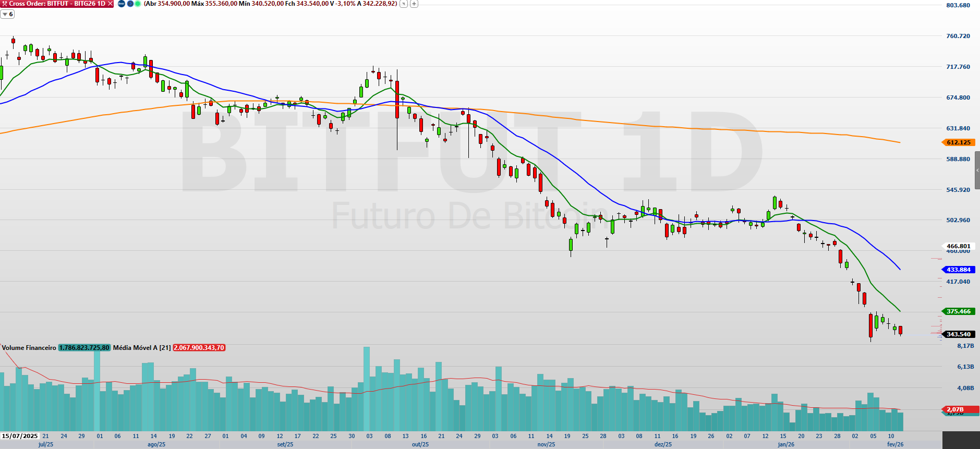Close the BITFUT chart tab
The width and height of the screenshot is (980, 449).
(110, 4)
